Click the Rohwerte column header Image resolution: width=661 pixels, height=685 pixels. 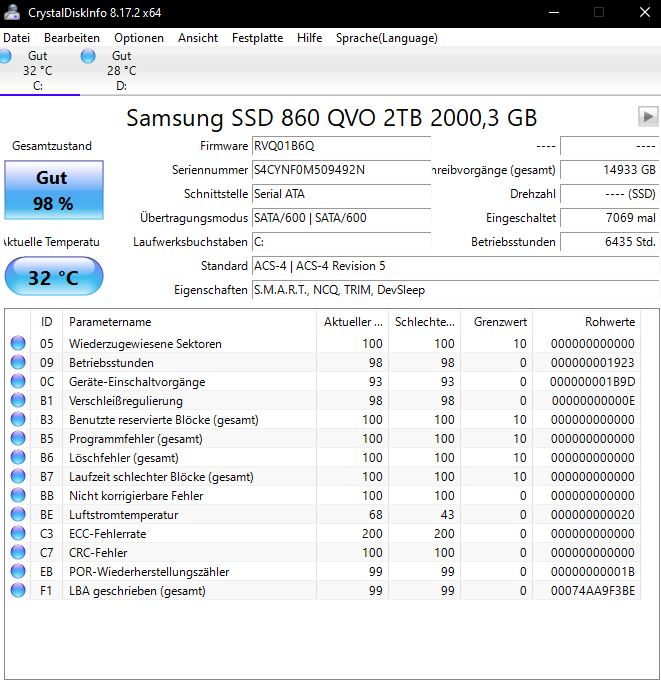(587, 322)
